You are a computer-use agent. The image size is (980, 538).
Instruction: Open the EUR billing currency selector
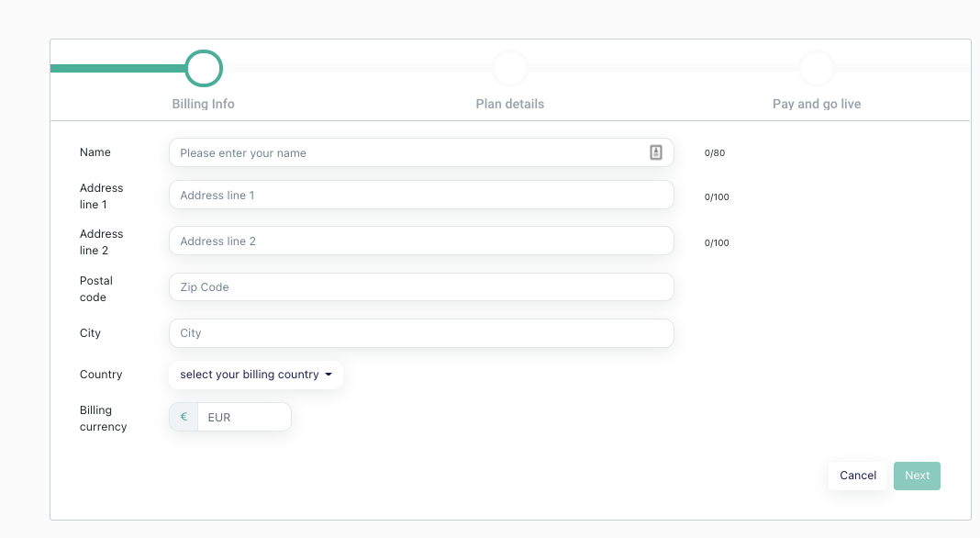pyautogui.click(x=244, y=417)
